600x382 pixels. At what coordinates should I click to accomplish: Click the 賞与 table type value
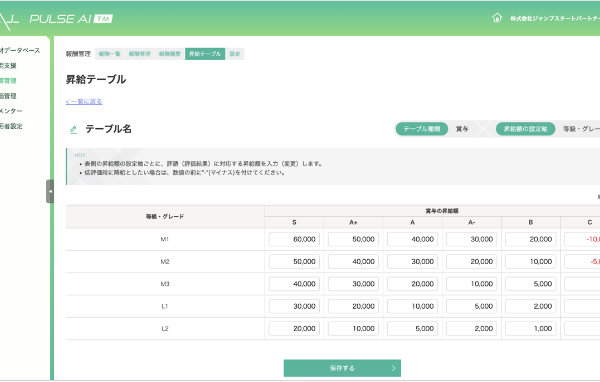point(462,129)
